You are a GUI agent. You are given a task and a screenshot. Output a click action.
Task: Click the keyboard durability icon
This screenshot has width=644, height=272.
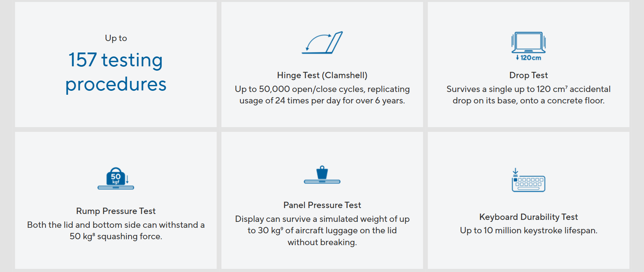tap(528, 181)
